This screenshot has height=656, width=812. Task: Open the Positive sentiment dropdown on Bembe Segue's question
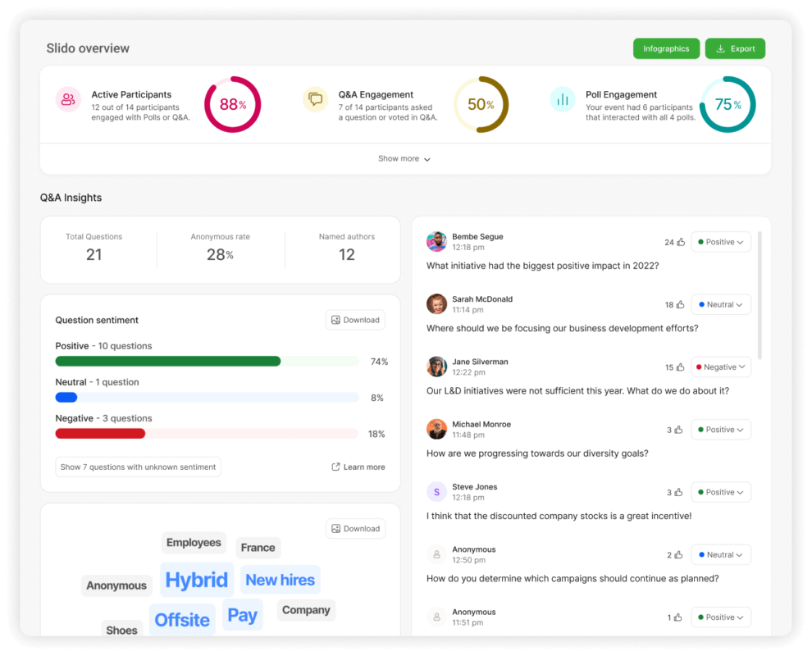[x=720, y=241]
